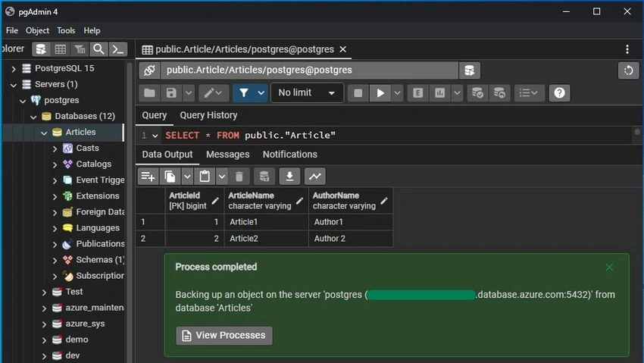Click the Paste clipboard icon
This screenshot has height=363, width=644.
pos(205,177)
